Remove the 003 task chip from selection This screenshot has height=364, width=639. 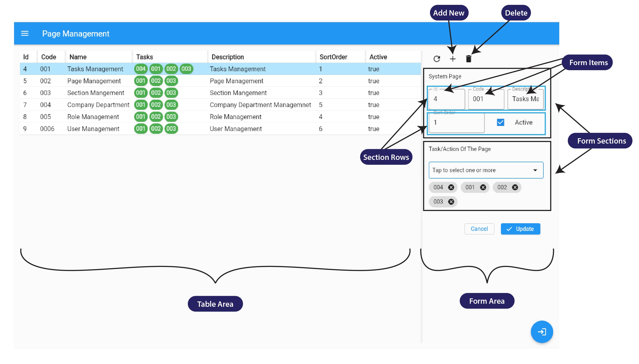point(451,201)
